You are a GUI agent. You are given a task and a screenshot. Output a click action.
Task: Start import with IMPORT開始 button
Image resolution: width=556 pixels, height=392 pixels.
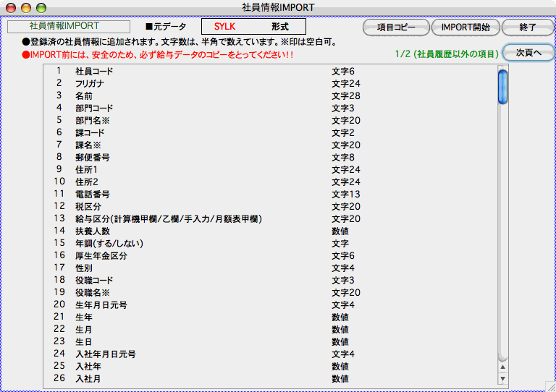466,27
